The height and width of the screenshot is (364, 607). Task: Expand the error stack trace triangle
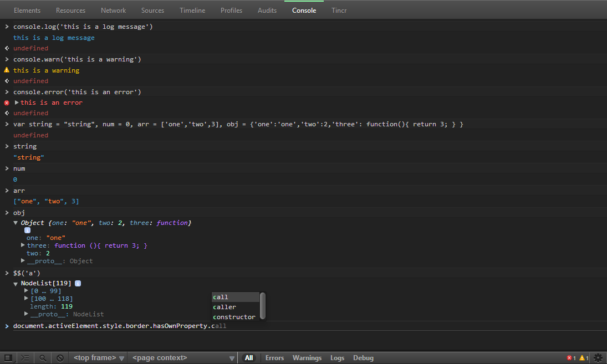(x=17, y=102)
